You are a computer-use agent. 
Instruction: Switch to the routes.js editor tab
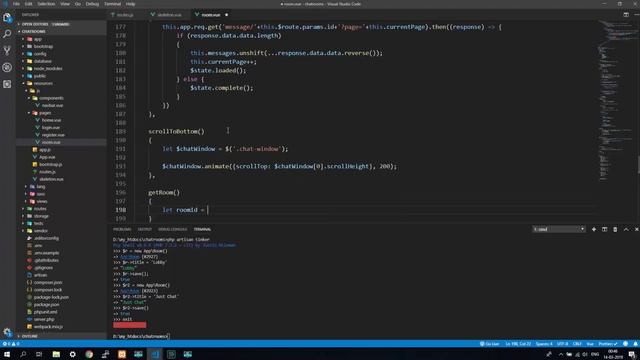(124, 15)
